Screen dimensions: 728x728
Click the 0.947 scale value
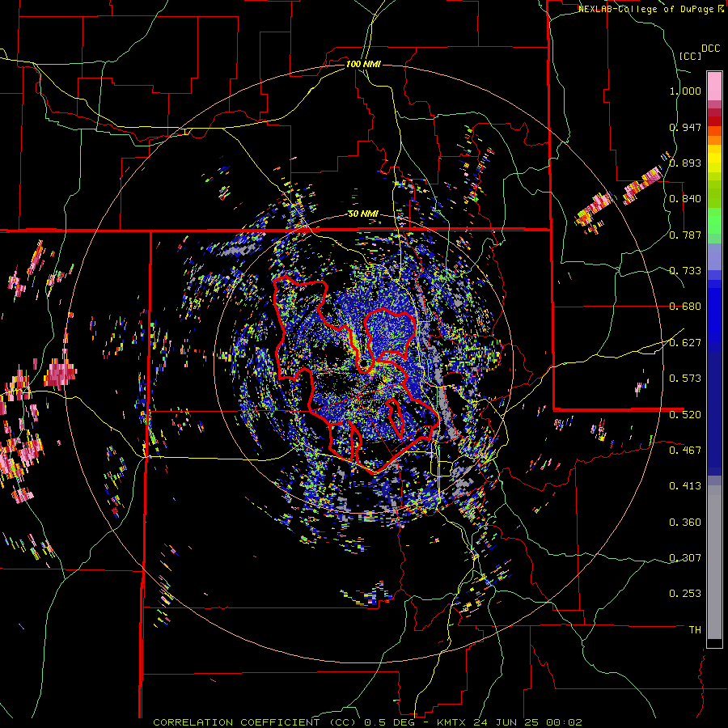pos(685,127)
